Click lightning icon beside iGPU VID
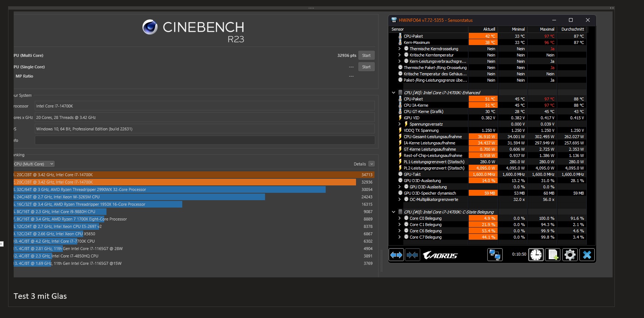The width and height of the screenshot is (644, 318). pos(400,118)
